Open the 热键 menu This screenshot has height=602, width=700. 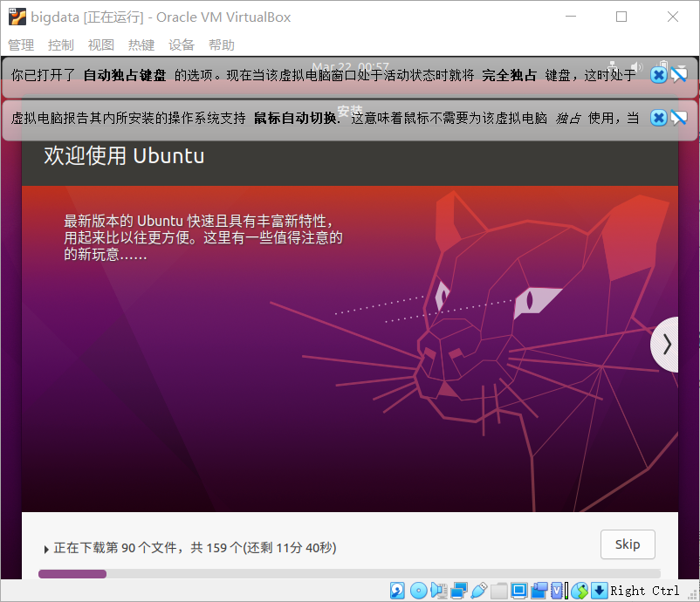[141, 45]
